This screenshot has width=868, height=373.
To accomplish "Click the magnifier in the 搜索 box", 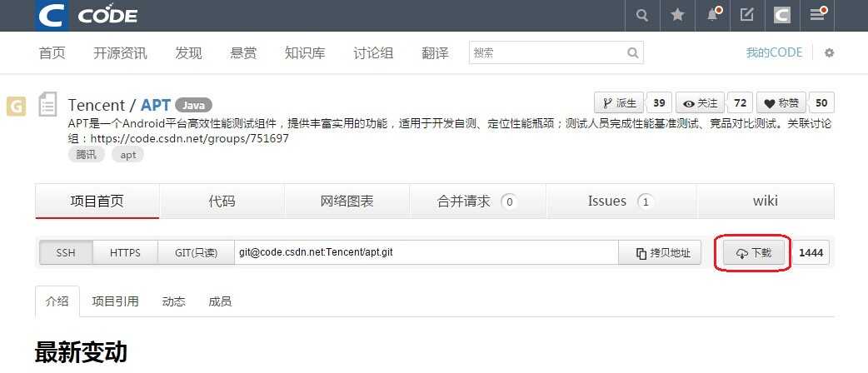I will (x=633, y=53).
